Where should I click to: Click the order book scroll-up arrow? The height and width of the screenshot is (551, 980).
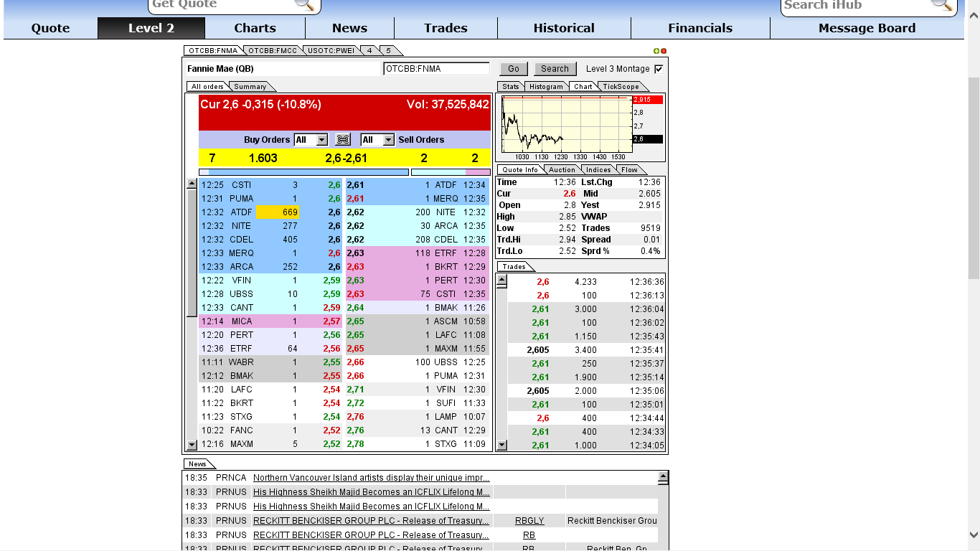click(192, 184)
